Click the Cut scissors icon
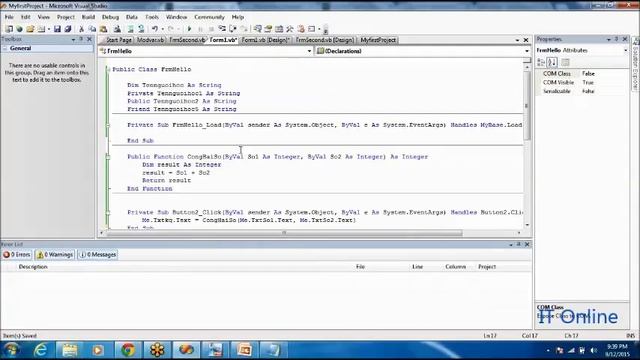 (x=82, y=29)
